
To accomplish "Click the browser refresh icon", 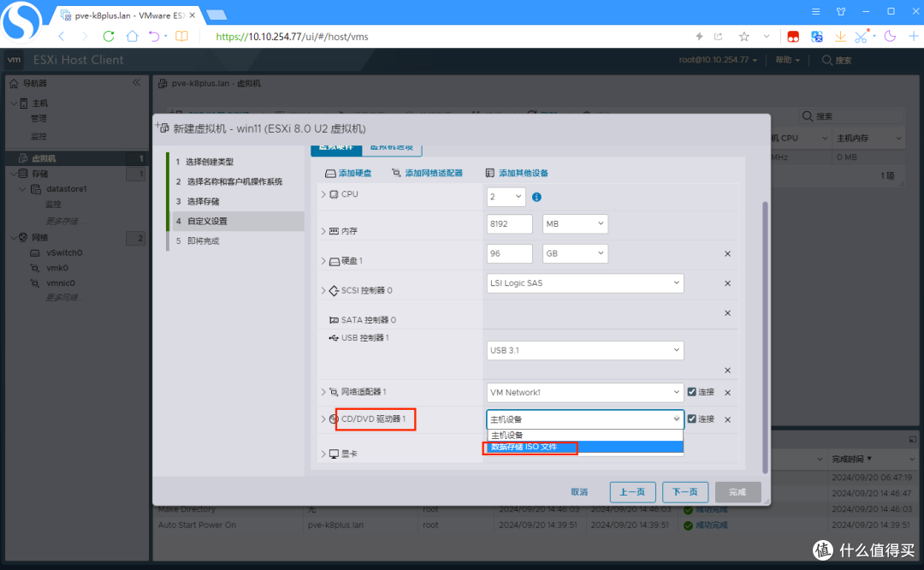I will 109,37.
